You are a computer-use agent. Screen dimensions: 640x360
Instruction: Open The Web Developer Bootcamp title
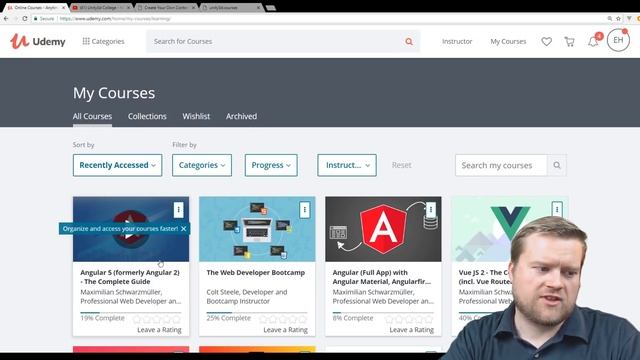[x=256, y=273]
